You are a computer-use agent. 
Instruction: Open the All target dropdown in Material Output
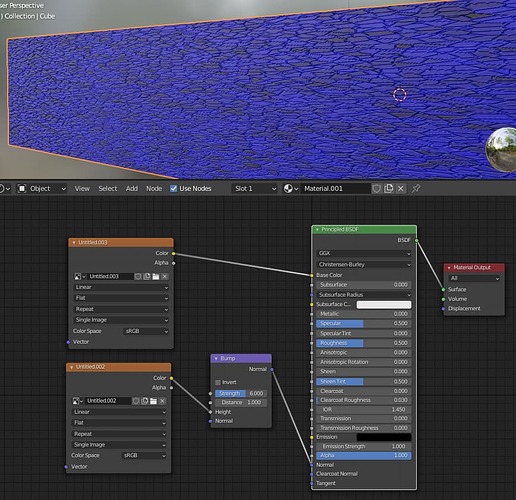click(x=474, y=278)
